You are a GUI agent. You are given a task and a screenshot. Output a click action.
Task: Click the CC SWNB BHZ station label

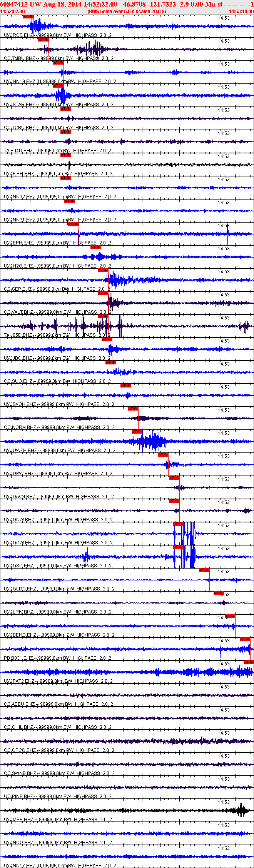click(x=20, y=773)
